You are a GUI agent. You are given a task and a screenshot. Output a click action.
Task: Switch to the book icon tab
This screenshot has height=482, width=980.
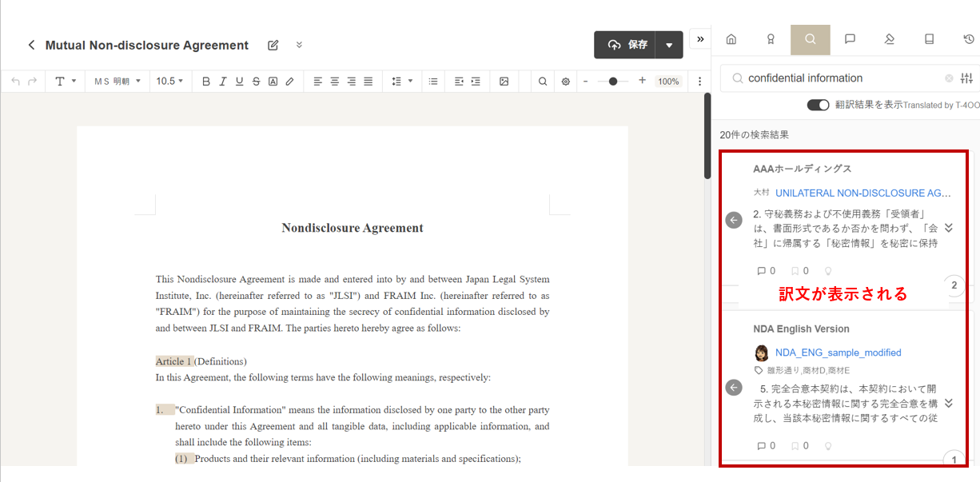pos(929,39)
